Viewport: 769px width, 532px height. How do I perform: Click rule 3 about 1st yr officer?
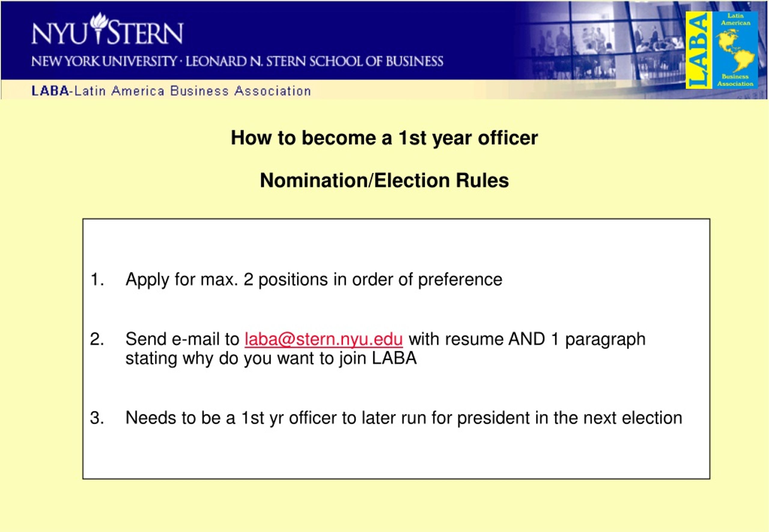(403, 418)
